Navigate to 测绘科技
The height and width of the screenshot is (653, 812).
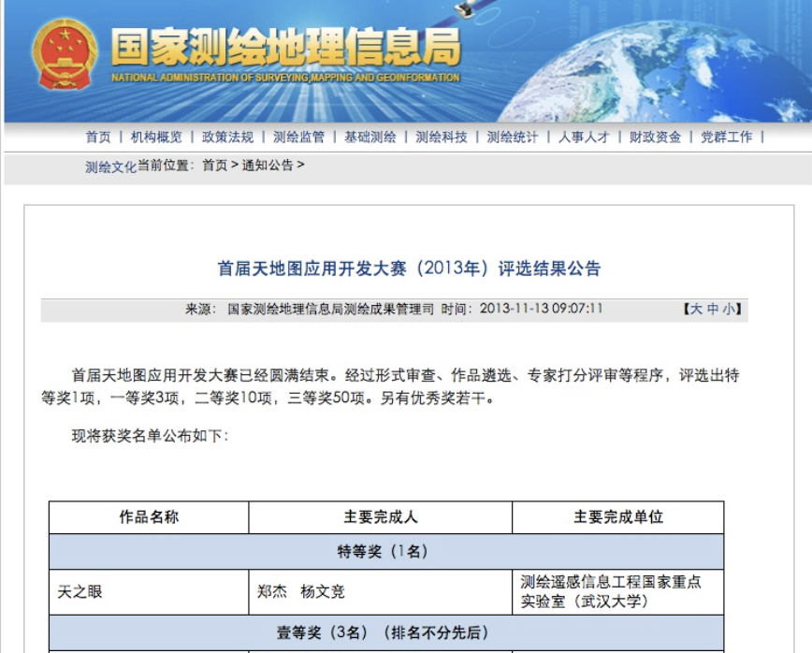click(441, 137)
